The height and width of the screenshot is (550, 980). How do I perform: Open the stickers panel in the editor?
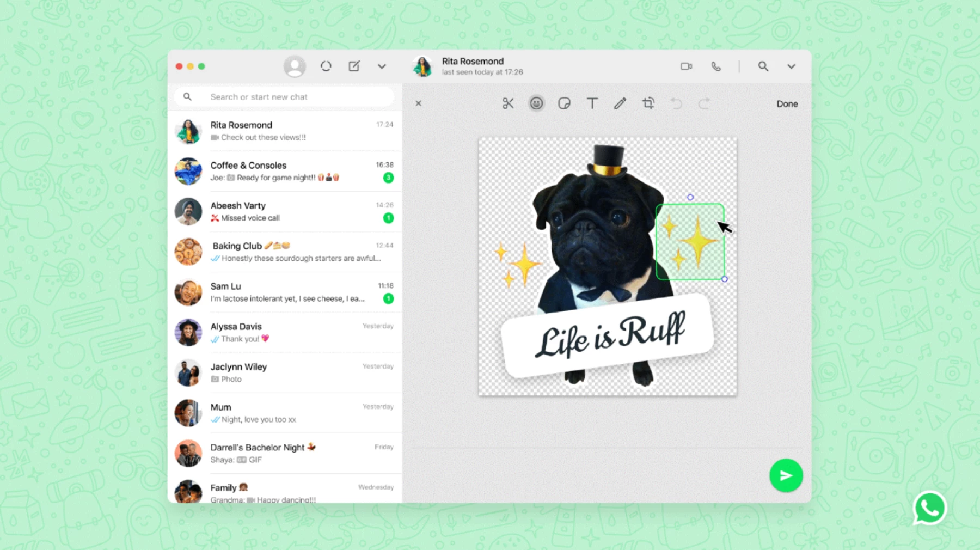click(x=565, y=103)
